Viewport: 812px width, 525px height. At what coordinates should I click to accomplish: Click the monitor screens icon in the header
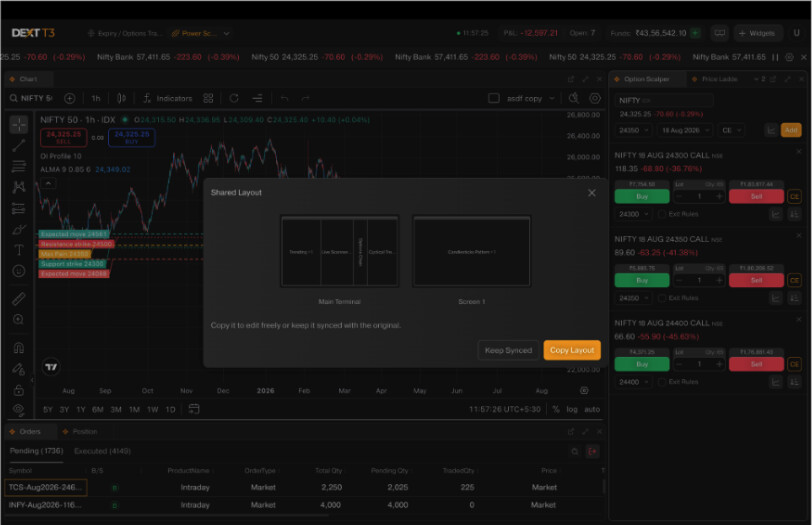719,33
